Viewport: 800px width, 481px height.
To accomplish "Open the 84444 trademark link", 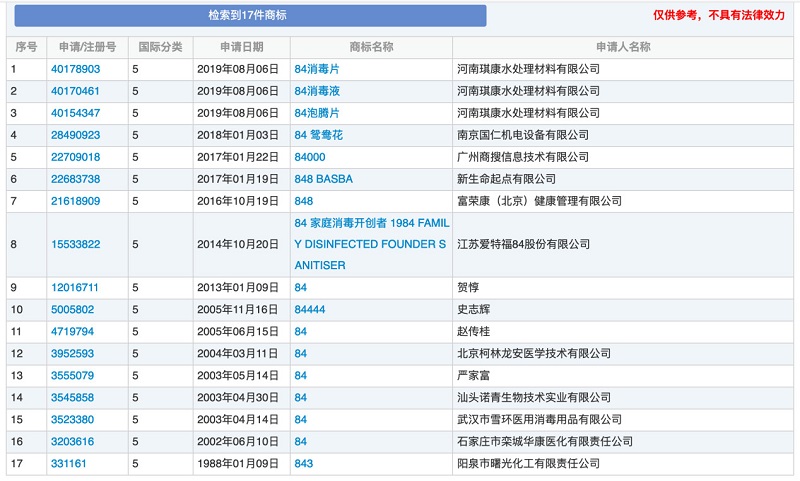I will [x=309, y=310].
